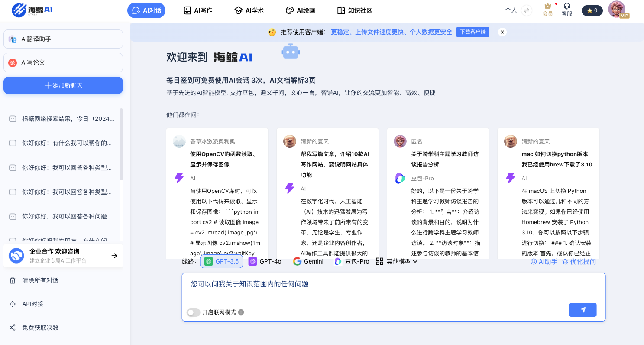
Task: Click the 海鲸AI logo
Action: pyautogui.click(x=32, y=10)
